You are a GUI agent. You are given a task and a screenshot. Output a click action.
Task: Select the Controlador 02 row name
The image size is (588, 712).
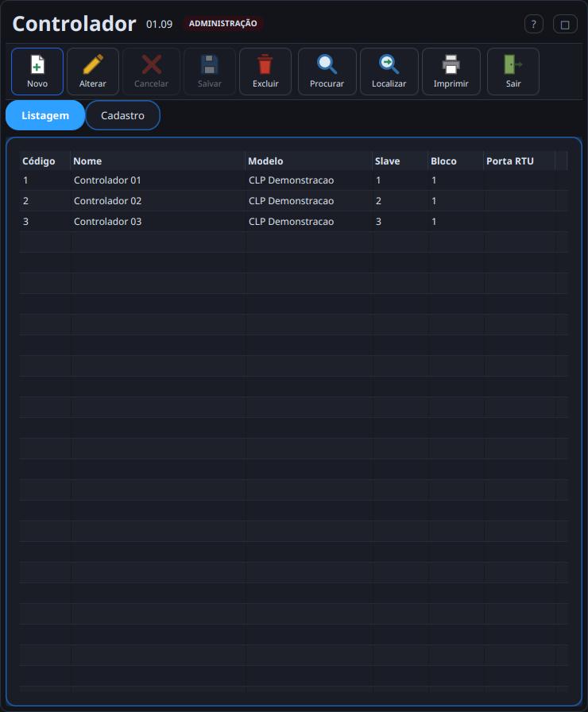point(107,201)
